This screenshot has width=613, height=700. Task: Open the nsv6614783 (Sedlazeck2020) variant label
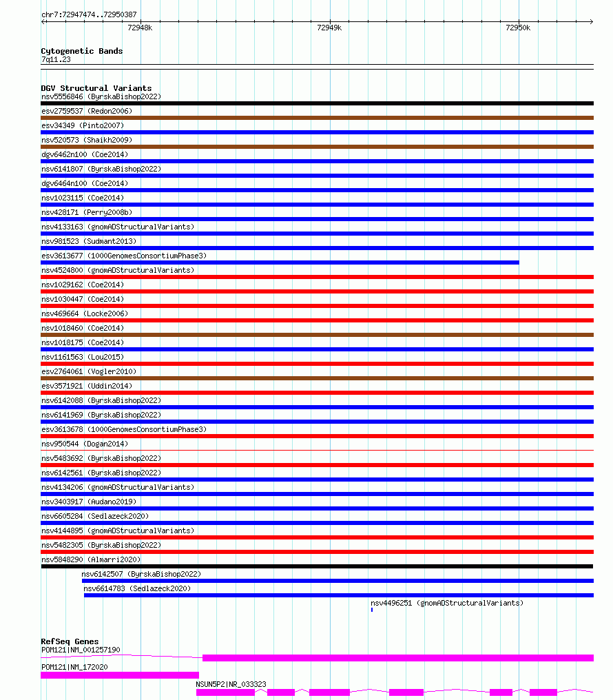138,588
